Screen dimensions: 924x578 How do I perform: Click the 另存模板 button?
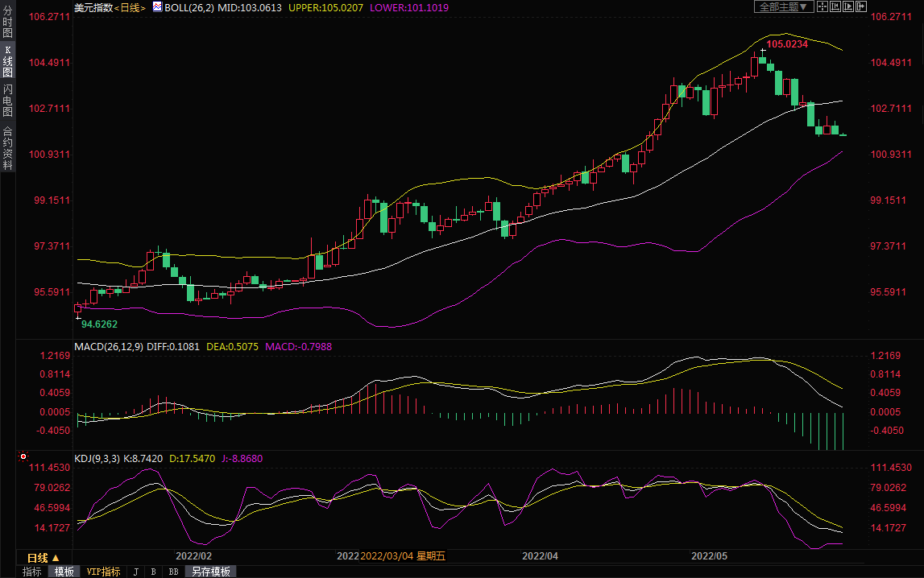tap(210, 572)
